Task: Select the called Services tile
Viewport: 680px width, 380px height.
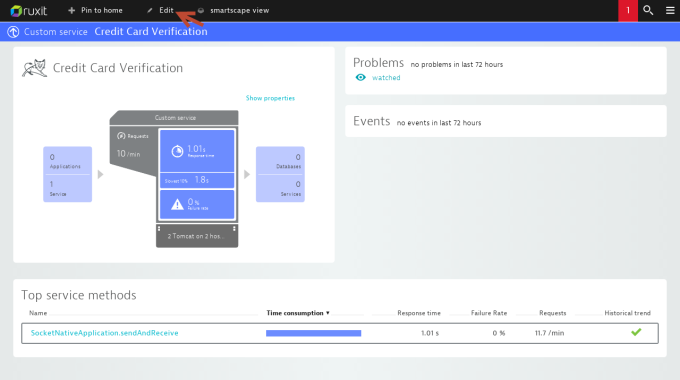Action: click(280, 189)
